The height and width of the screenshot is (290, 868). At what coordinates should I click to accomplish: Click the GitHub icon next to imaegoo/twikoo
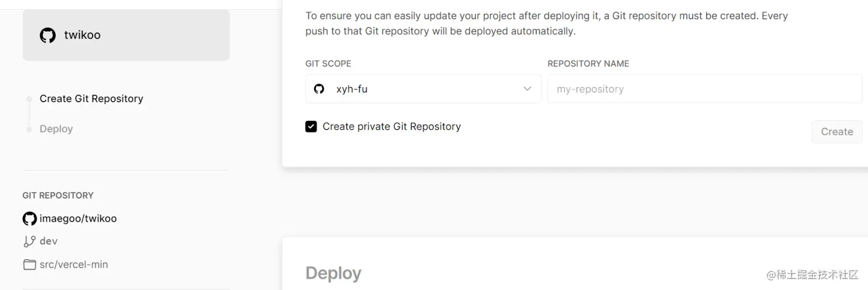point(29,218)
